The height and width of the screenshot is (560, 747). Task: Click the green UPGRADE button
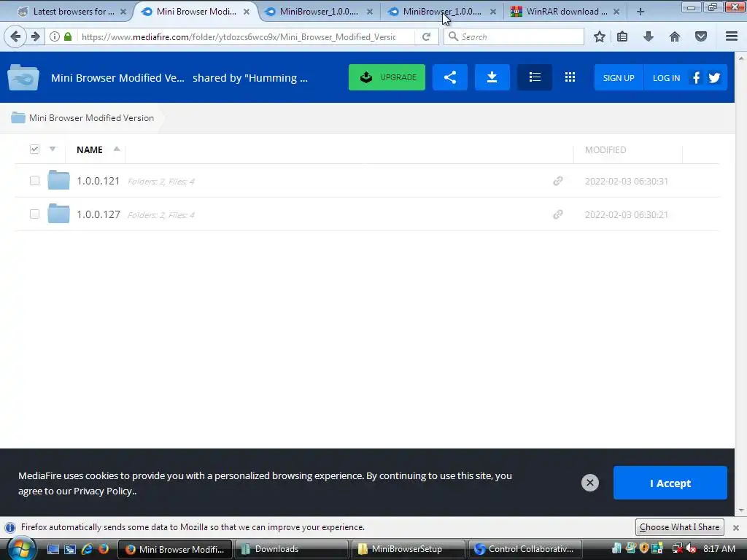pos(387,77)
